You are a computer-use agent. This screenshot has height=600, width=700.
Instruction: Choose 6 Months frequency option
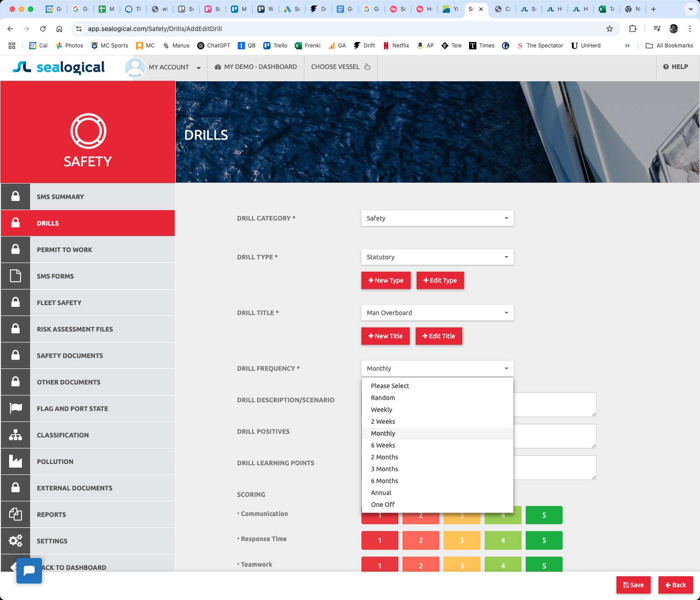(437, 481)
